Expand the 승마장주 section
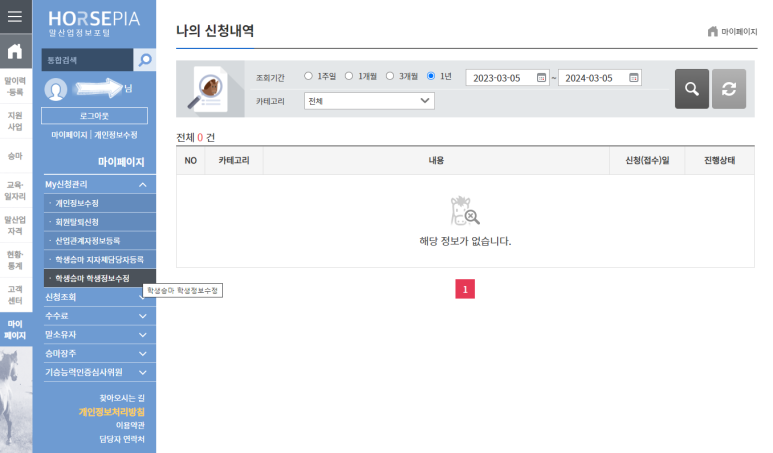 tap(100, 353)
